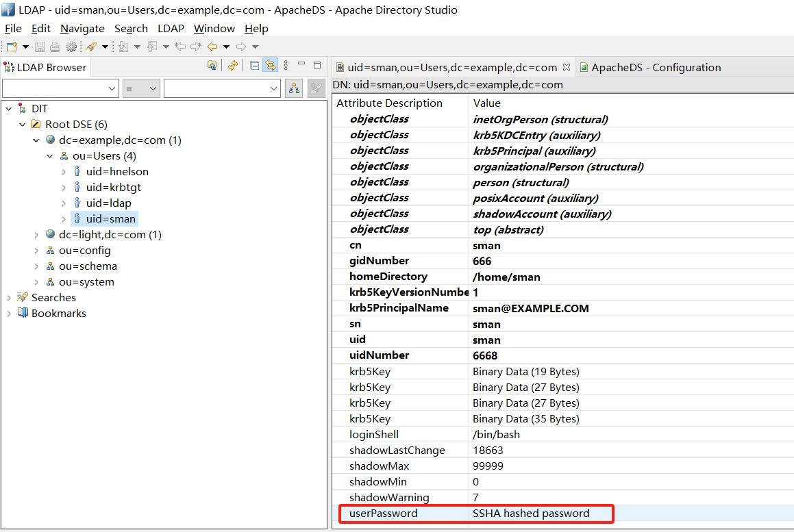Viewport: 794px width, 532px height.
Task: Open LDAP Browser view menu (three dots)
Action: (x=286, y=66)
